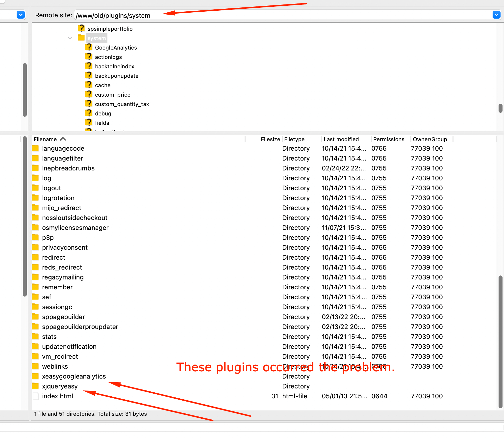The width and height of the screenshot is (504, 438).
Task: Open the sppagebuilder folder icon
Action: [35, 317]
